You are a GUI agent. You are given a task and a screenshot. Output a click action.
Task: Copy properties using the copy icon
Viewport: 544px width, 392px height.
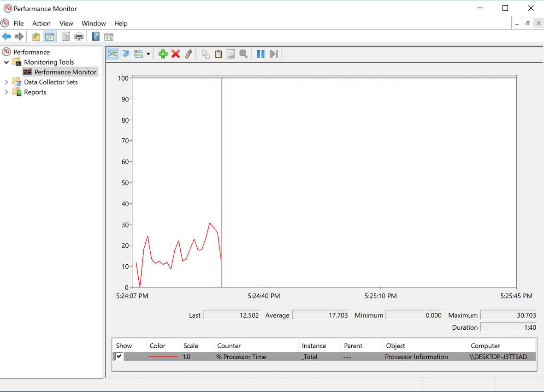pyautogui.click(x=206, y=53)
